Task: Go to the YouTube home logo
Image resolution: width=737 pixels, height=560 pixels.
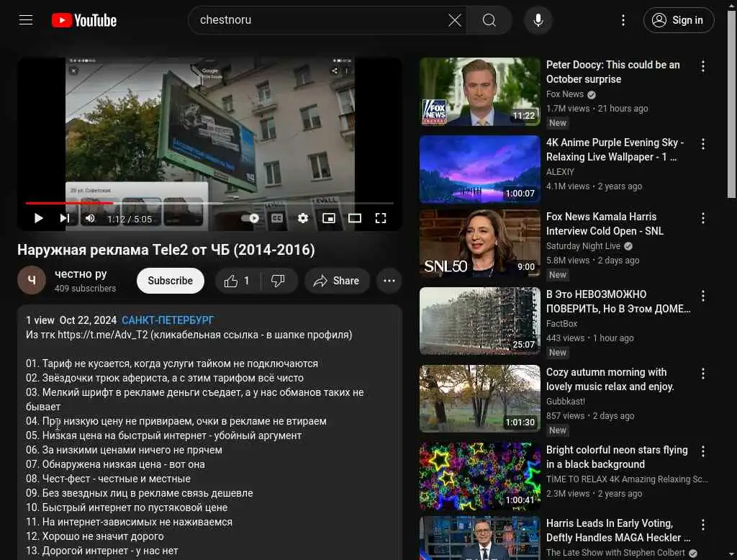Action: [84, 20]
